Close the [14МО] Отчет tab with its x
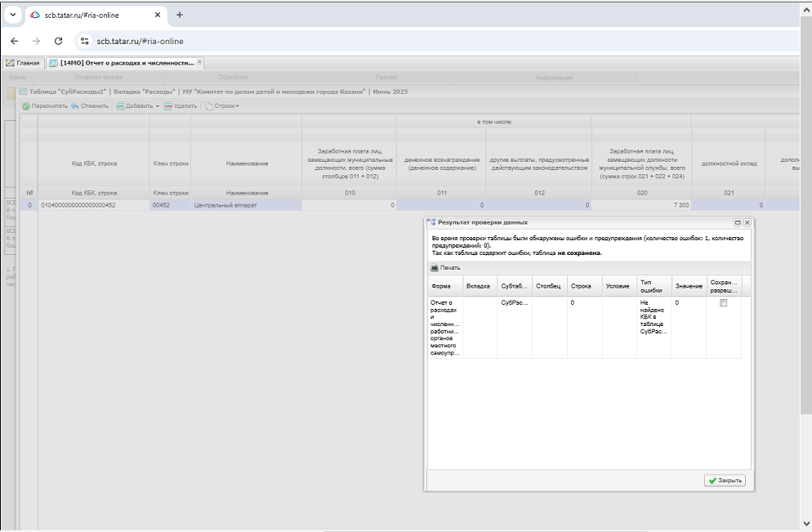 click(x=199, y=61)
